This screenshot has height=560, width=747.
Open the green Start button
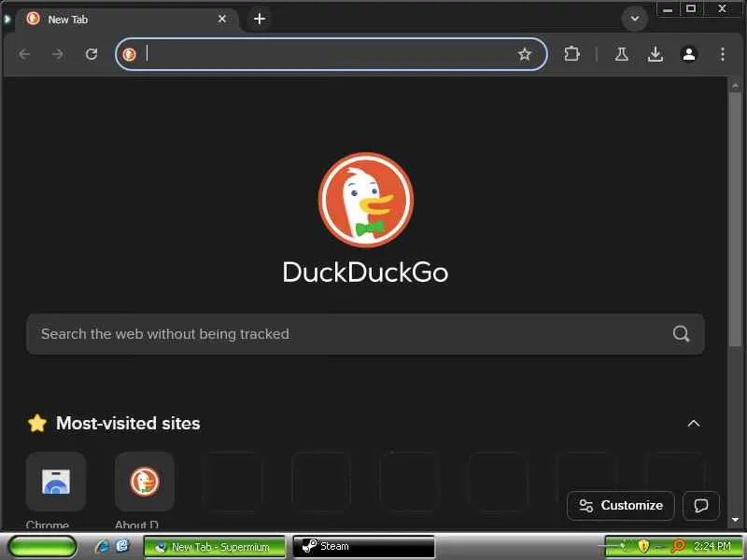click(x=42, y=546)
